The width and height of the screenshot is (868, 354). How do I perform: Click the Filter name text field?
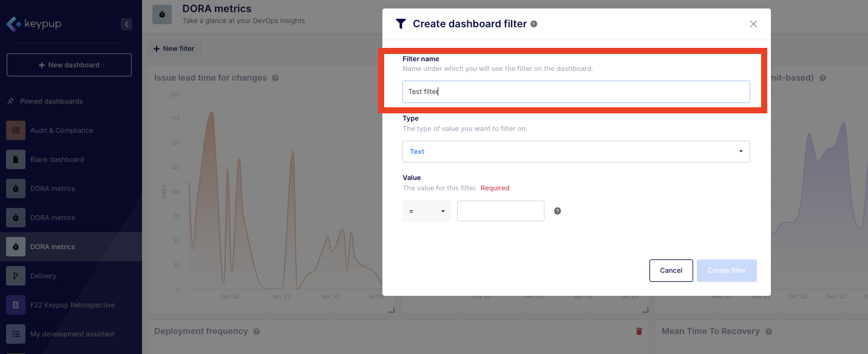click(x=575, y=92)
